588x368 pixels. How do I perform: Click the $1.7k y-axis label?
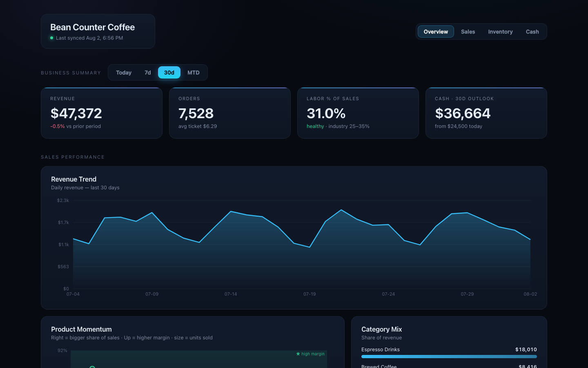tap(63, 222)
